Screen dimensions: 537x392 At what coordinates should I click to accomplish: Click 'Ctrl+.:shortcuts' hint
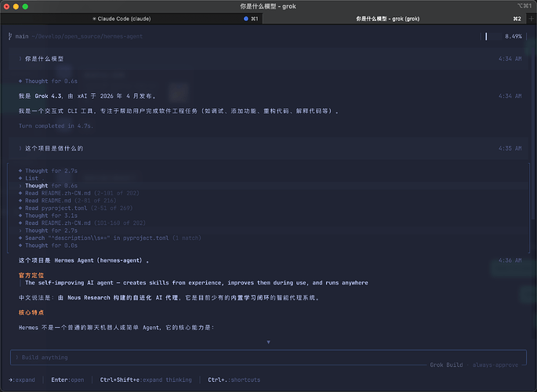pos(234,380)
